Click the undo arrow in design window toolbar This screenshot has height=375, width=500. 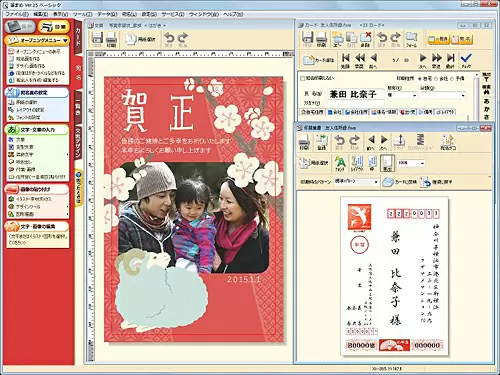(x=169, y=39)
